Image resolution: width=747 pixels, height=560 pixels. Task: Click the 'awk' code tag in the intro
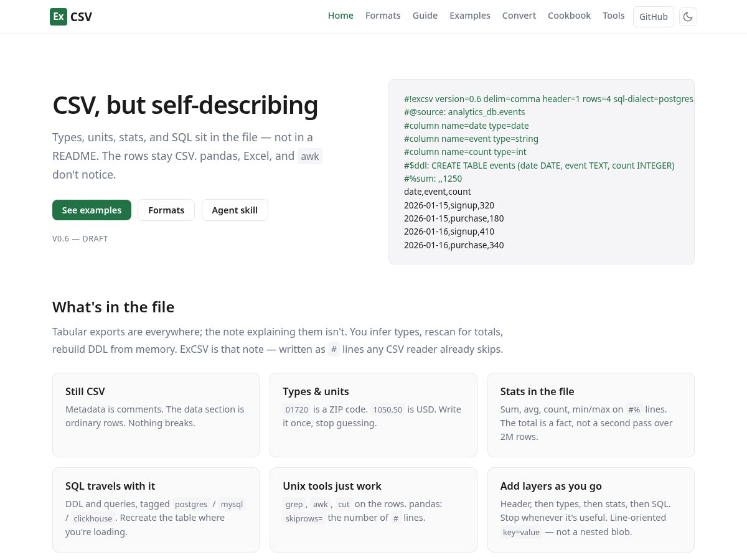[310, 157]
